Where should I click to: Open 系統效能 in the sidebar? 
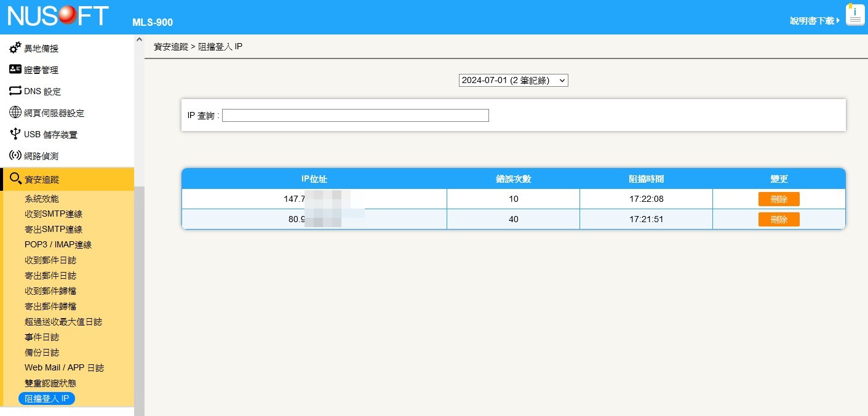click(42, 199)
